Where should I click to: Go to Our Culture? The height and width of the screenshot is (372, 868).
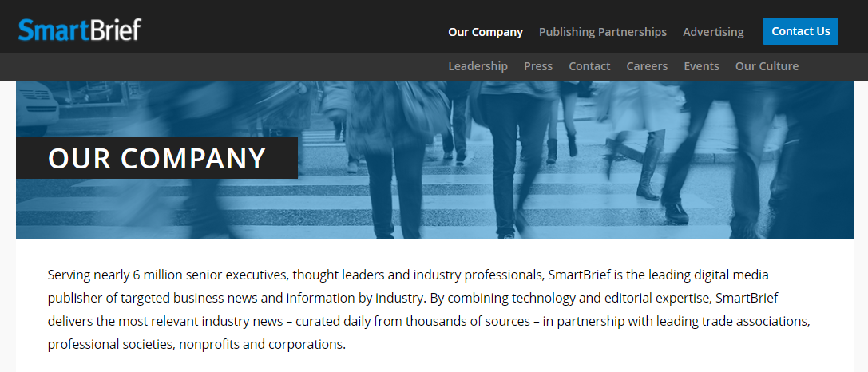click(767, 66)
